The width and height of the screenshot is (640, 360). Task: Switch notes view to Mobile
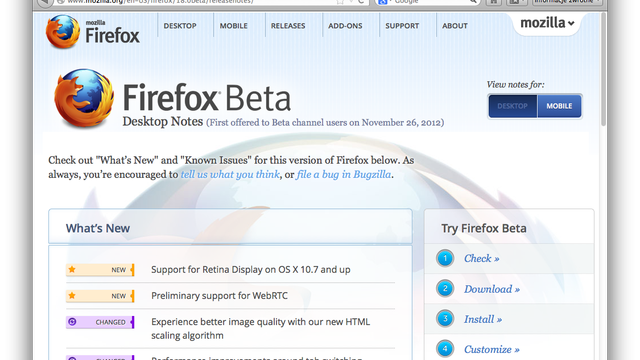coord(559,106)
